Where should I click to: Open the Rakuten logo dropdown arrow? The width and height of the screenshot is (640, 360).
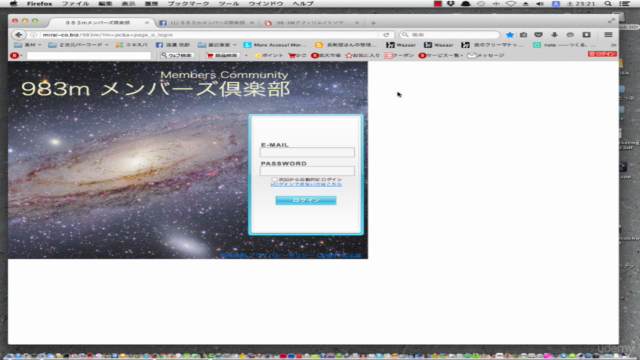[21, 55]
